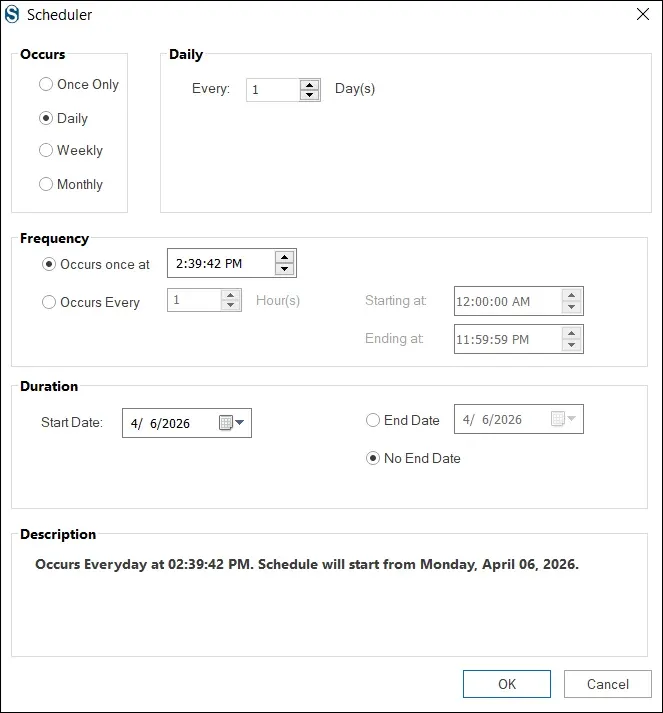
Task: Close the Scheduler dialog window
Action: click(643, 14)
